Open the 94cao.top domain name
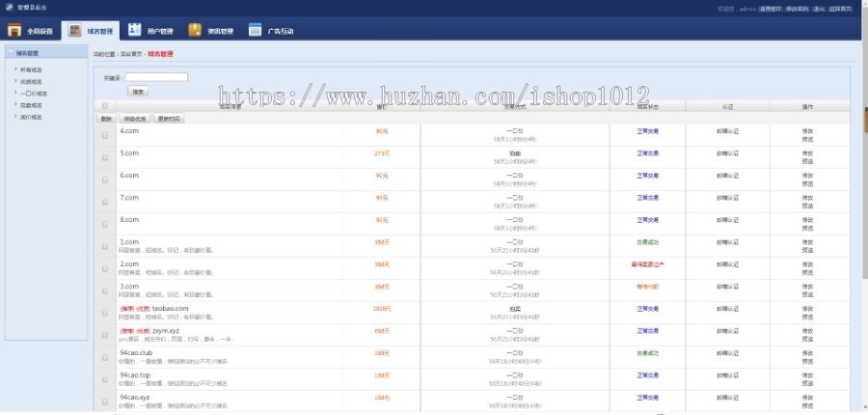Viewport: 868px width, 415px height. (135, 375)
